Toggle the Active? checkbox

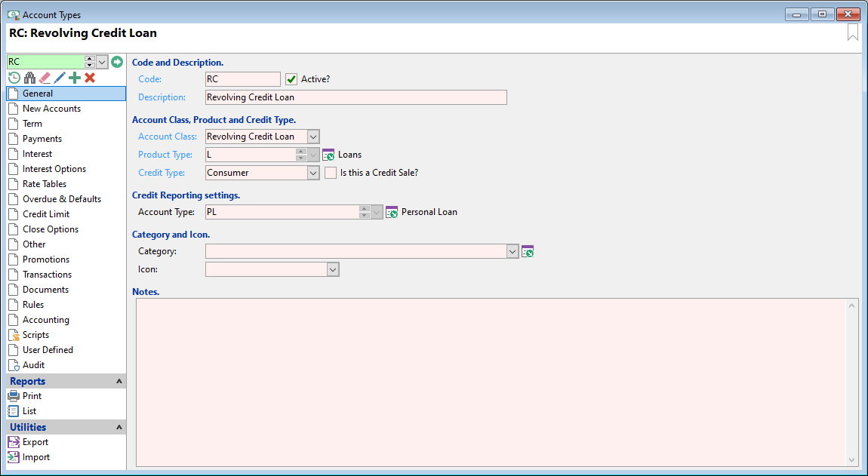click(x=291, y=79)
